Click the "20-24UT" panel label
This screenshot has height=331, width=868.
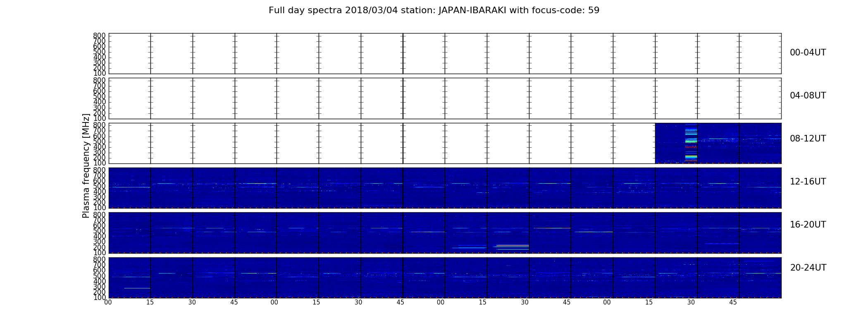[808, 268]
